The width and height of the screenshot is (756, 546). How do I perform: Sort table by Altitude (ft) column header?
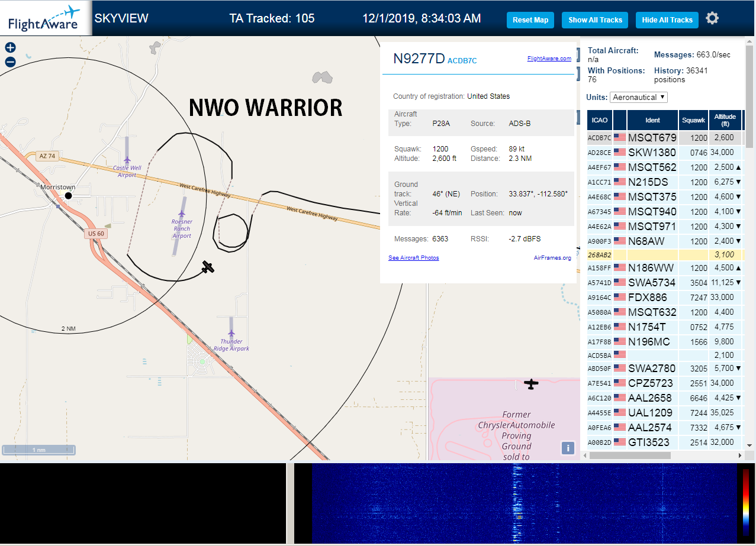coord(725,120)
